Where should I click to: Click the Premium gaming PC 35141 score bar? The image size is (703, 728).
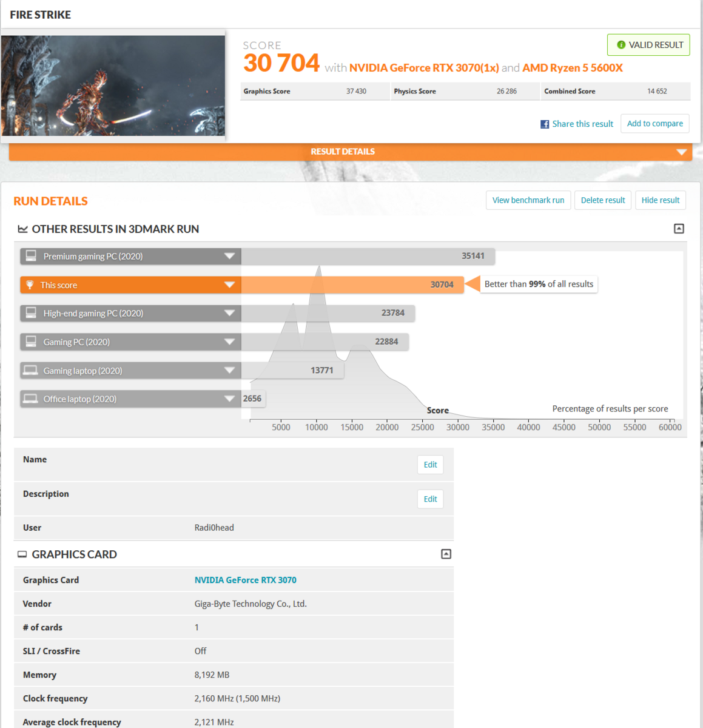pyautogui.click(x=368, y=256)
